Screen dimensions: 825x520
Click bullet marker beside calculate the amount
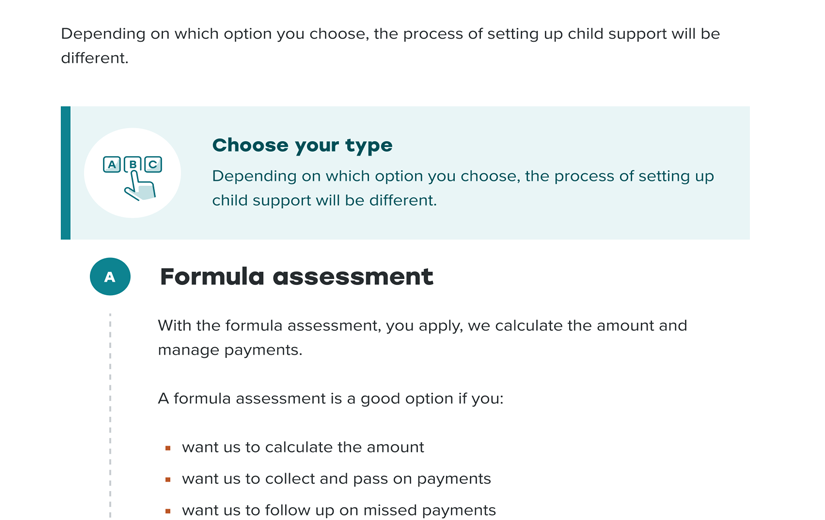(168, 448)
